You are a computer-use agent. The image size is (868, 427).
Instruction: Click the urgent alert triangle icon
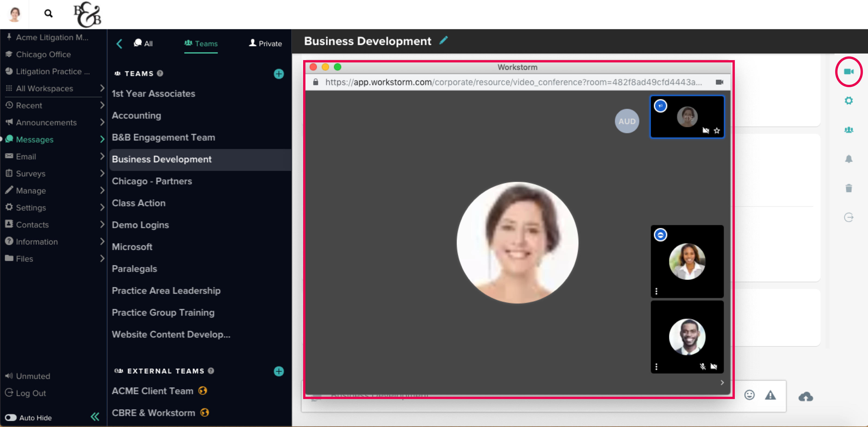770,395
